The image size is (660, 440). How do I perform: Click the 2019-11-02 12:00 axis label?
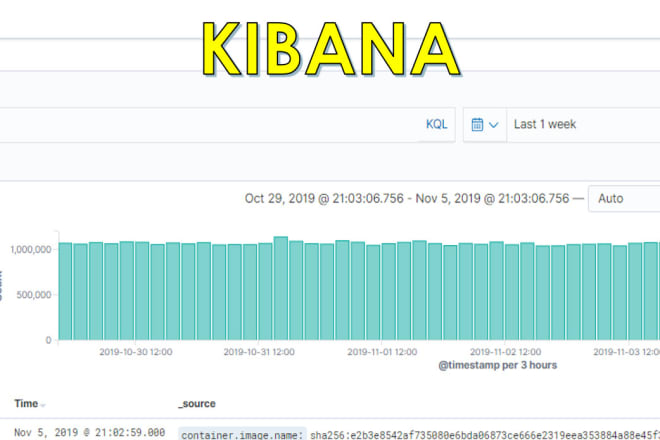tap(506, 352)
